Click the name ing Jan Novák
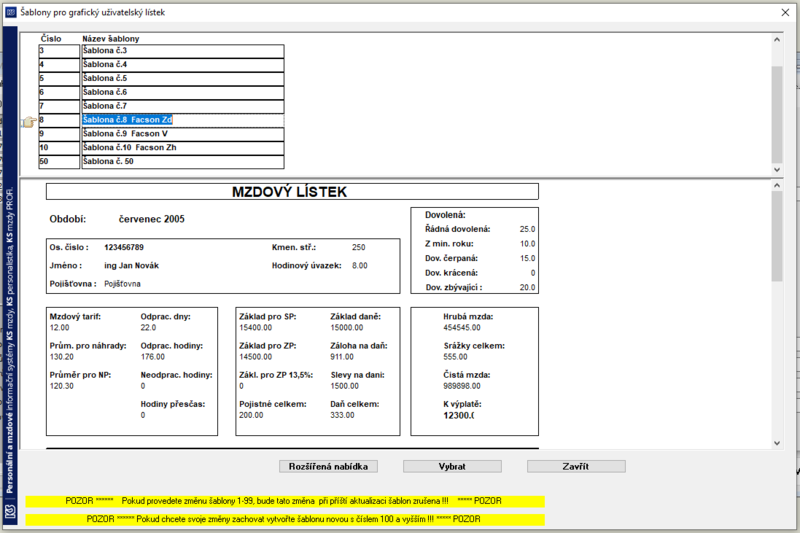 click(132, 266)
